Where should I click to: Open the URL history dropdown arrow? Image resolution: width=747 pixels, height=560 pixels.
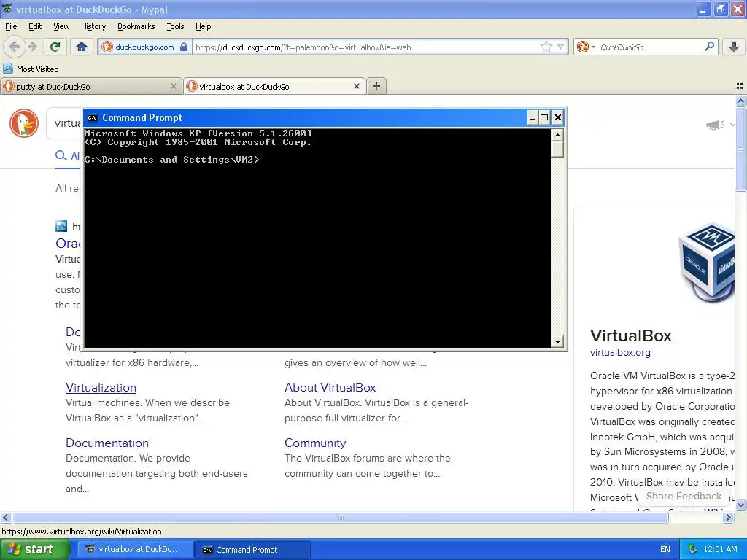click(561, 47)
